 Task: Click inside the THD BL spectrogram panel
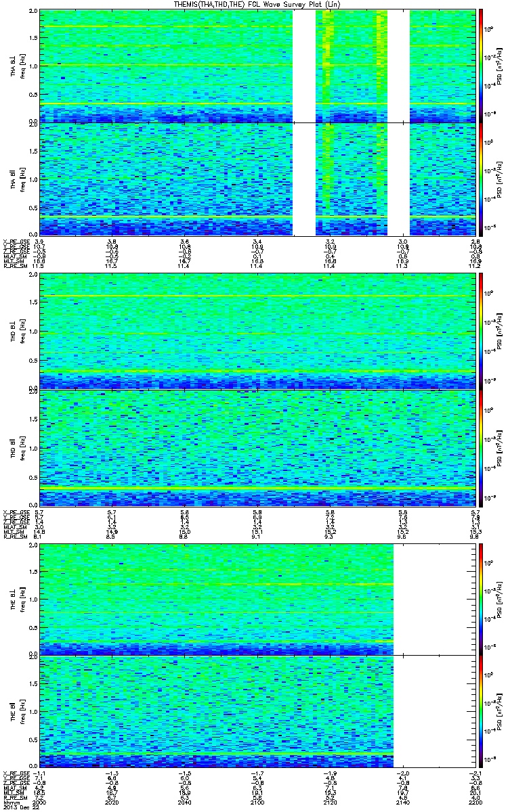257,331
